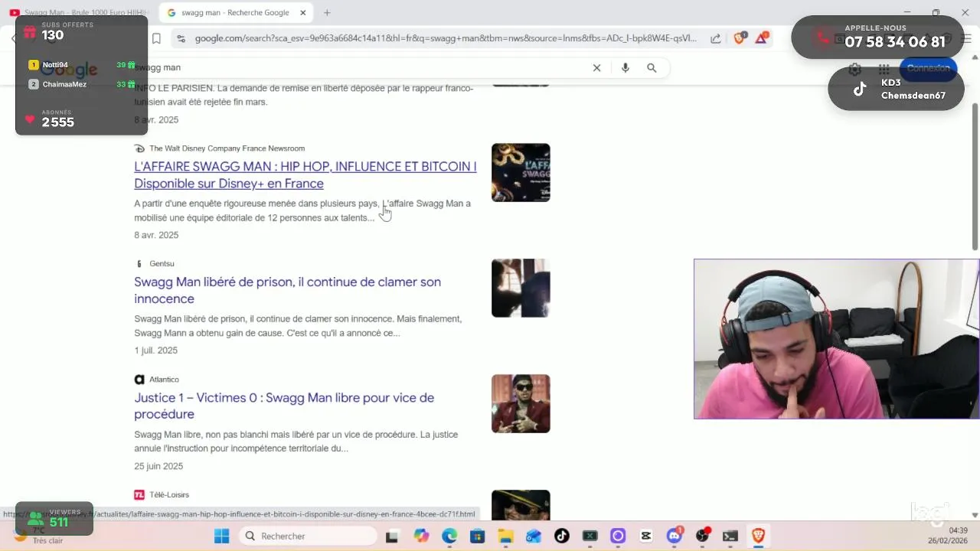Click the 8 avr. 2025 date under Disney article
The image size is (980, 551).
click(156, 235)
